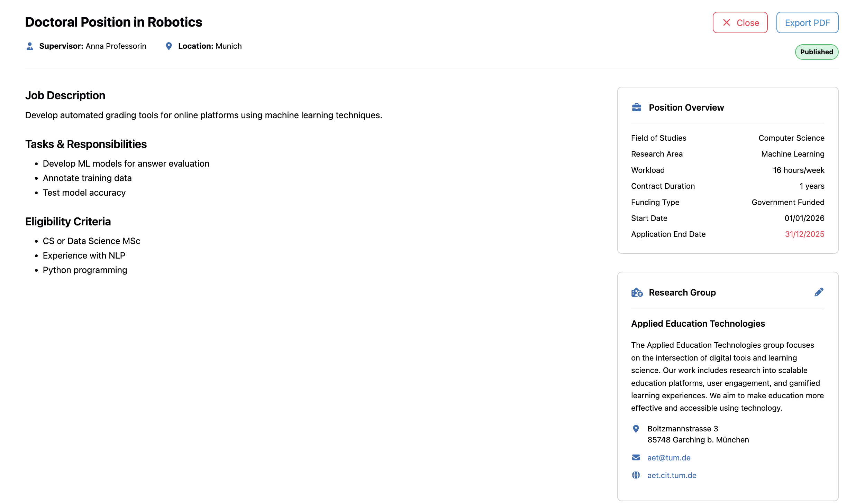Click the Published status badge
Viewport: 865px width, 504px height.
click(x=817, y=52)
